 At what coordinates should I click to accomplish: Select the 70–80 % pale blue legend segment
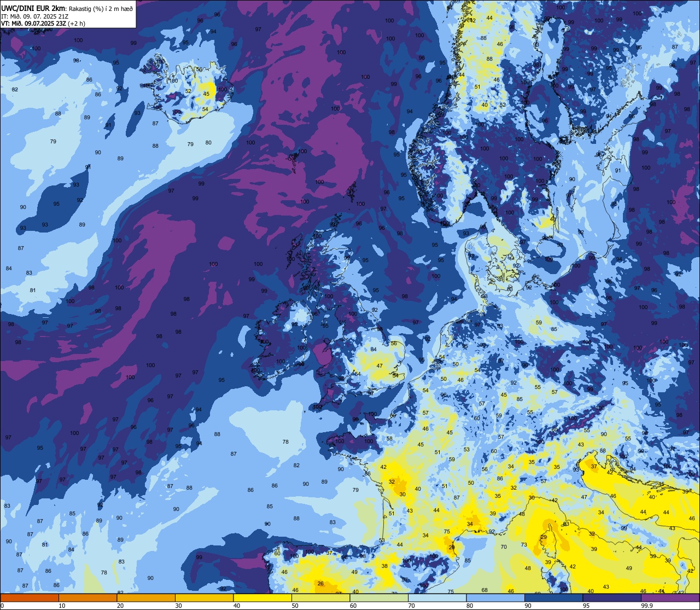tap(437, 598)
